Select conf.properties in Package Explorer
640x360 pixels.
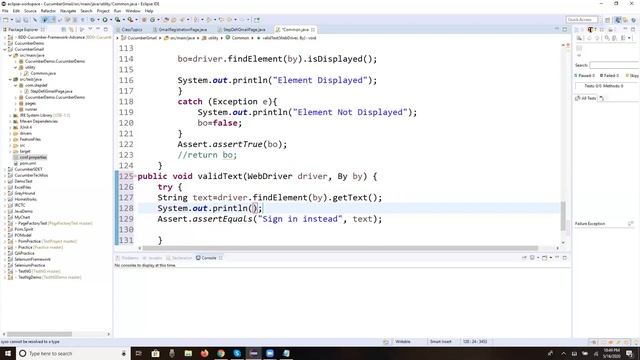(x=33, y=157)
